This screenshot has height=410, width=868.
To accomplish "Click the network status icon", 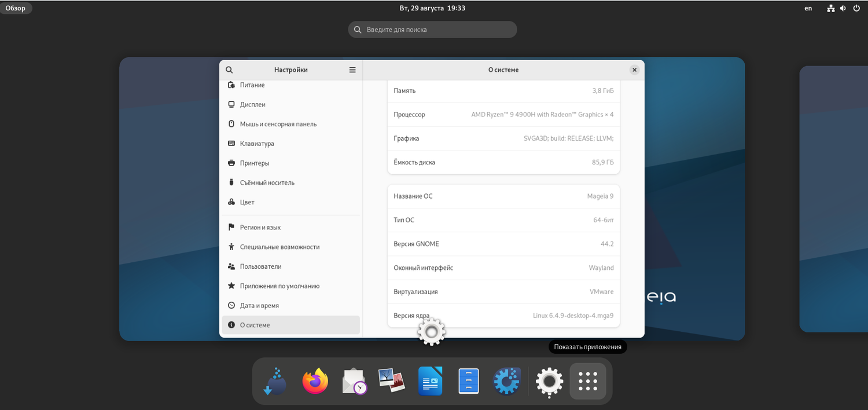I will click(831, 8).
